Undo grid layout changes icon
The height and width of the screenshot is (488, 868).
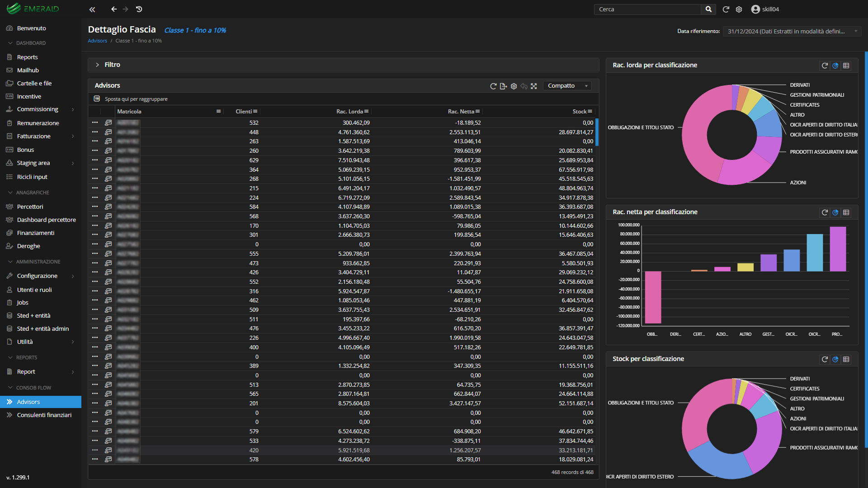point(524,86)
